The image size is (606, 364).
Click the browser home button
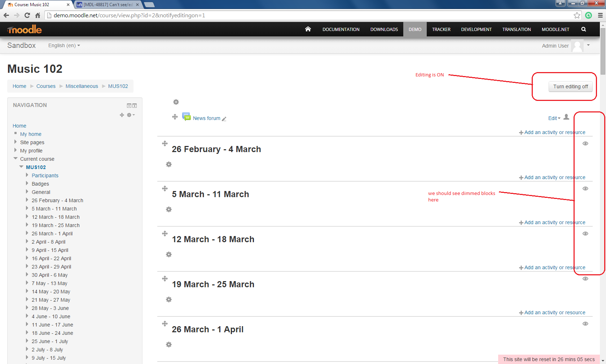click(x=38, y=15)
